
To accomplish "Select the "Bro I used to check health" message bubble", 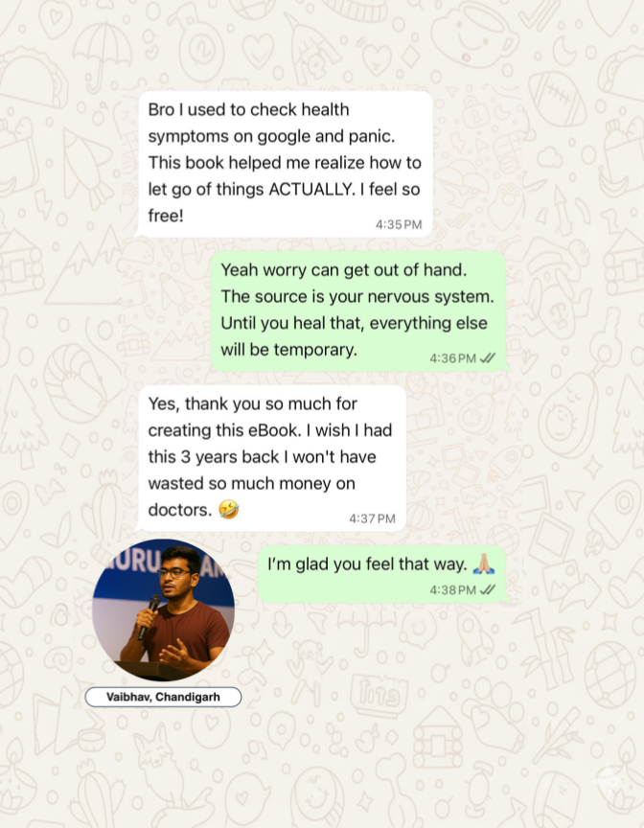I will point(284,164).
